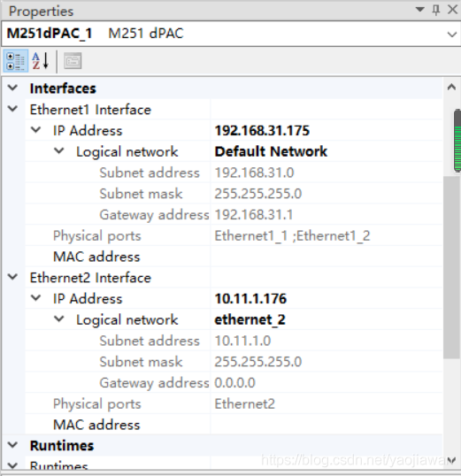Select the Ethernet2 Physical ports row
The width and height of the screenshot is (461, 476).
[x=234, y=403]
